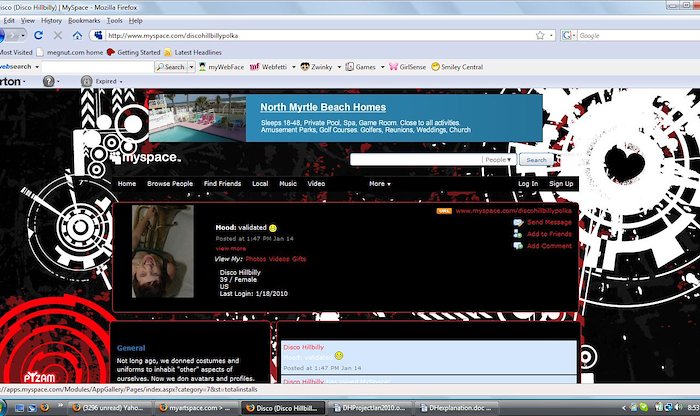This screenshot has width=700, height=416.
Task: Open the Latest Headlines bookmark
Action: coord(193,52)
